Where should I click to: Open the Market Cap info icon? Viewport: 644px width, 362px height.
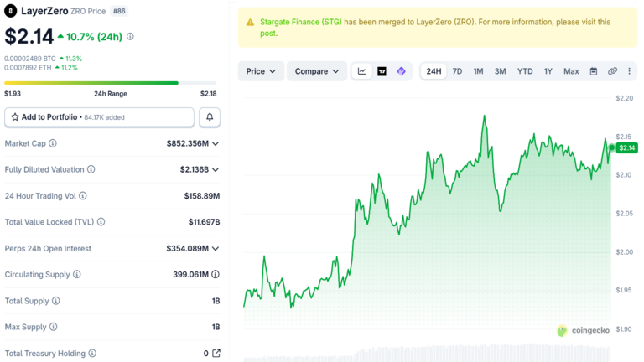pyautogui.click(x=53, y=143)
